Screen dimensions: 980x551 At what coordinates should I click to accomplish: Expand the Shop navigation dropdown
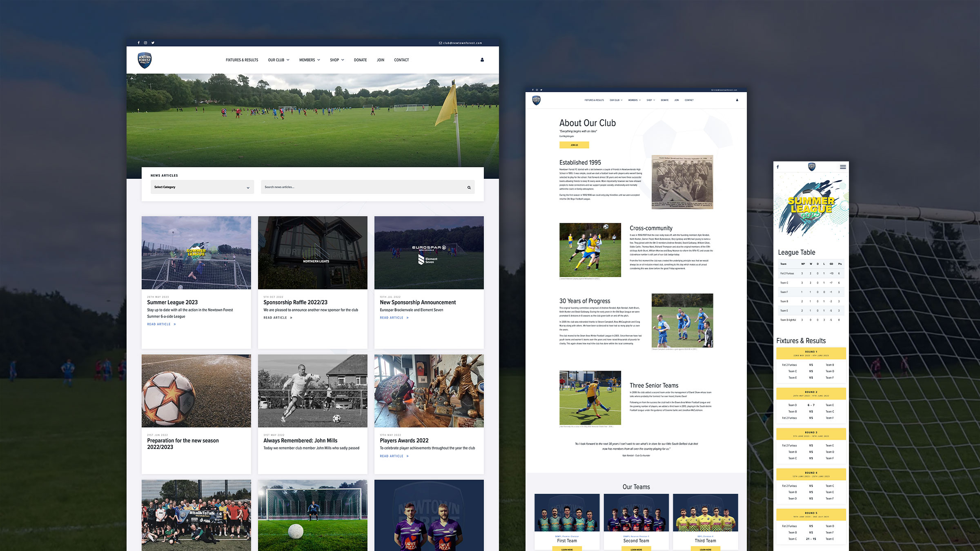point(337,60)
